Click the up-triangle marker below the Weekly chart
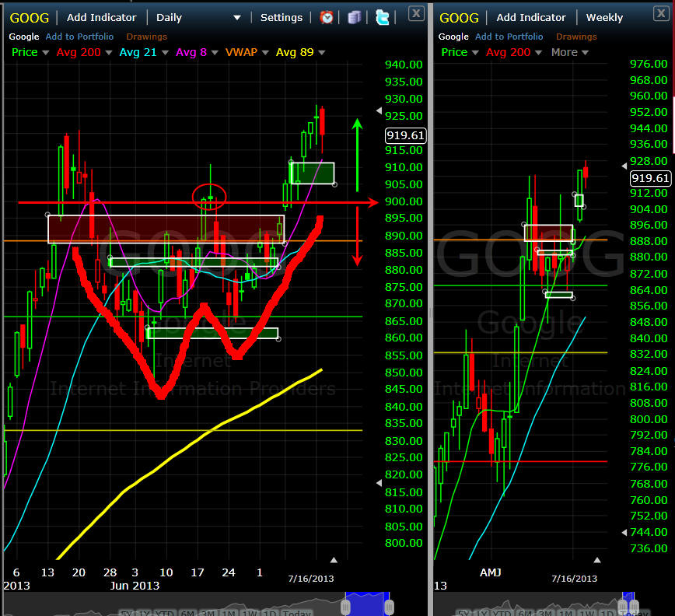Screen dimensions: 675x616 tap(597, 560)
